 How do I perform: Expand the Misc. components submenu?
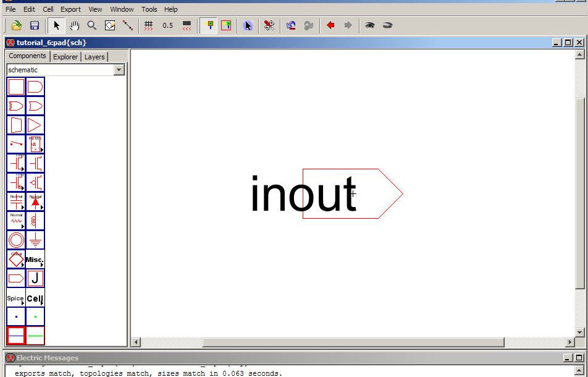tap(35, 260)
